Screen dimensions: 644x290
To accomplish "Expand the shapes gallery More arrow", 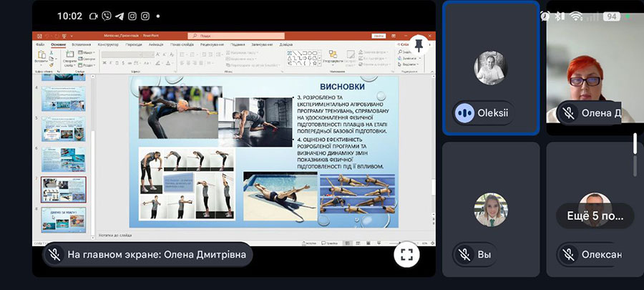I will click(319, 64).
